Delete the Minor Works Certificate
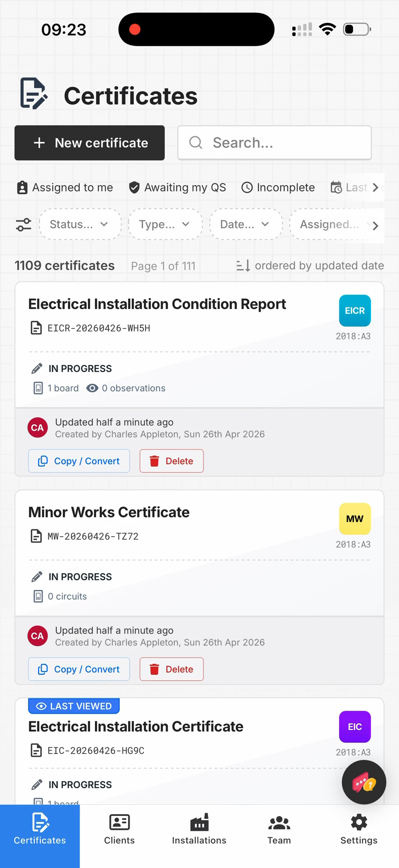The width and height of the screenshot is (399, 868). click(x=172, y=669)
